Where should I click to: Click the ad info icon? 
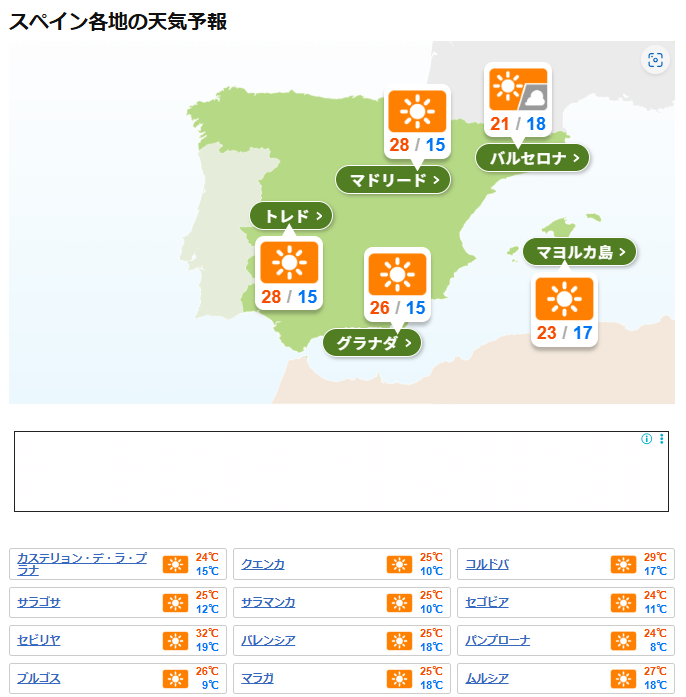(646, 439)
